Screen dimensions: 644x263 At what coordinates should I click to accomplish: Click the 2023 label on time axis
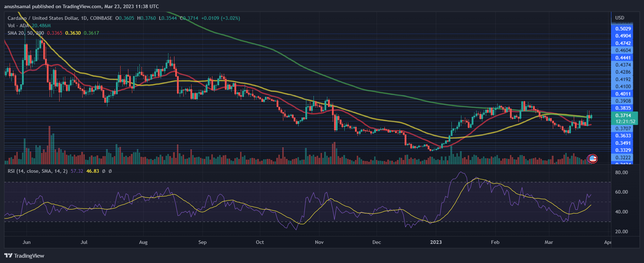[436, 242]
